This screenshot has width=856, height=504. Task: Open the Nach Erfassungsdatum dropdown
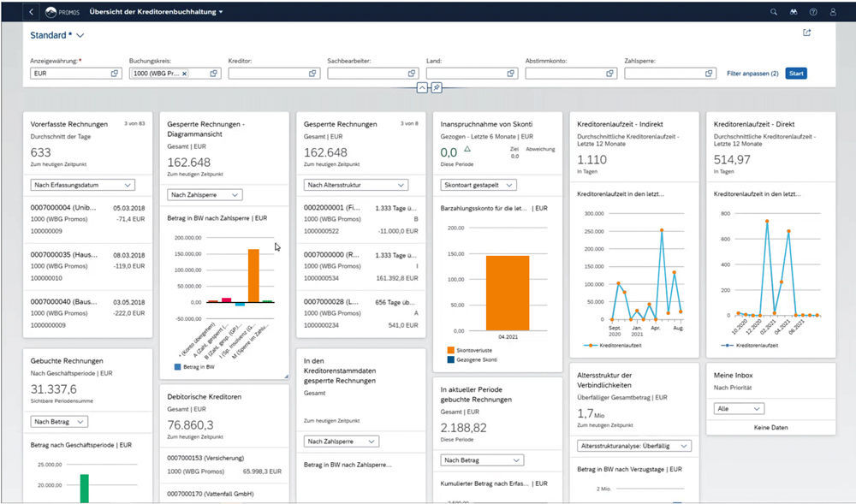click(x=82, y=185)
